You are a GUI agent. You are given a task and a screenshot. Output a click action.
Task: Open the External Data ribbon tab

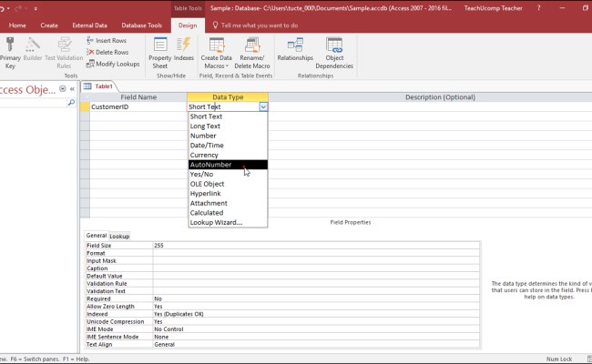click(89, 25)
